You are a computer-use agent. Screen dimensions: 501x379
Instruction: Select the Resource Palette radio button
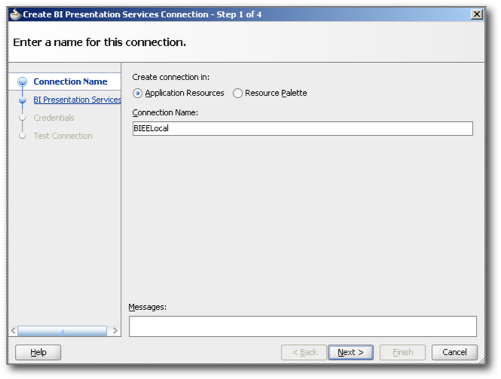tap(237, 93)
